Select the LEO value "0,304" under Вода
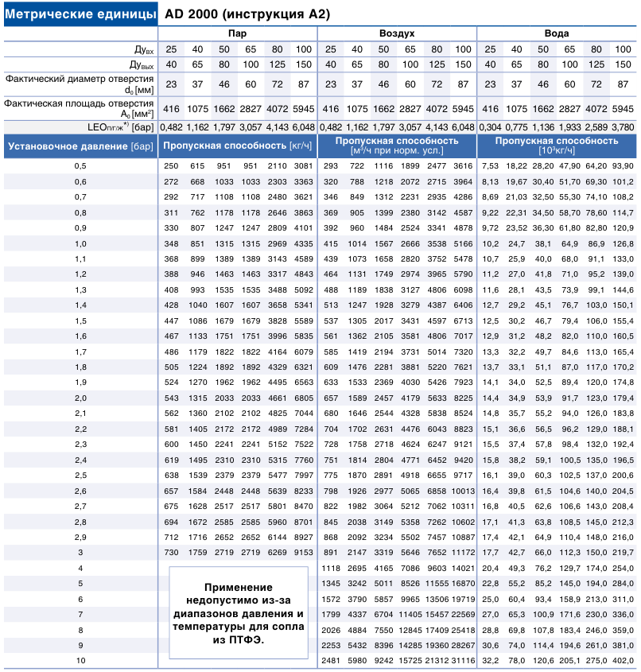 pos(490,127)
